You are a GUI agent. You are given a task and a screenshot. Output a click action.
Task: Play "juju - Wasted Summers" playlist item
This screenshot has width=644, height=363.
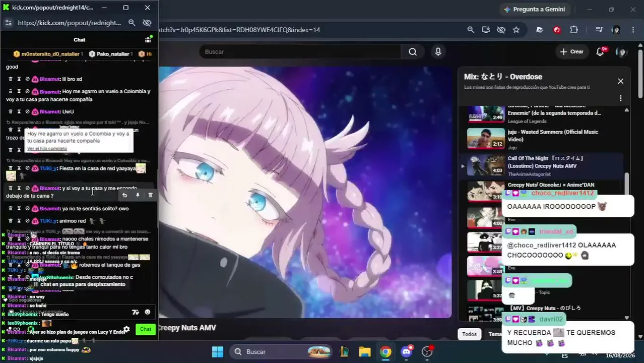(542, 139)
